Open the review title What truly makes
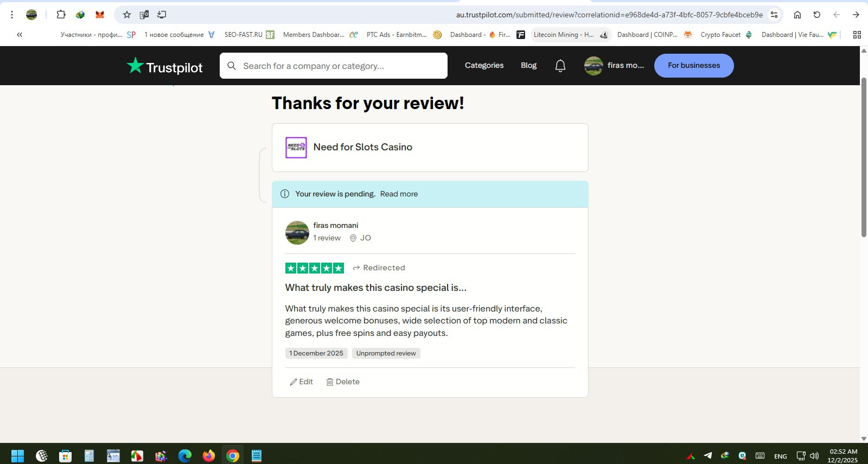The image size is (868, 464). 375,288
